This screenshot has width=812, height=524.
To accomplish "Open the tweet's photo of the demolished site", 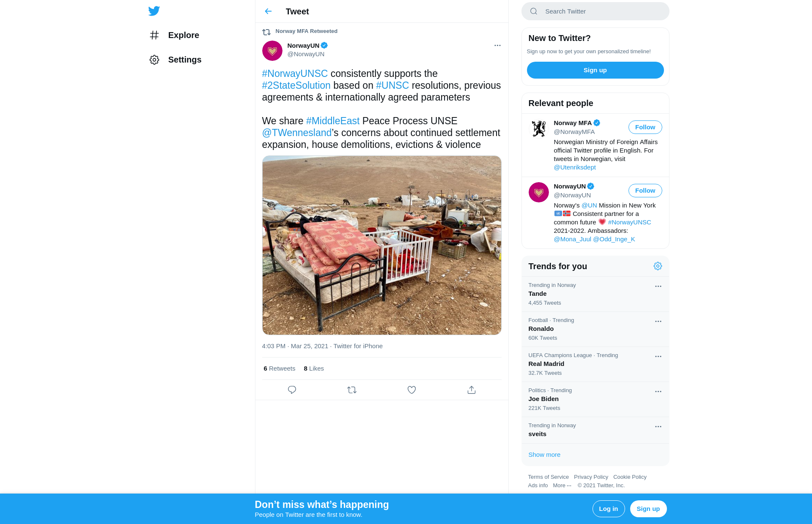I will [x=381, y=245].
